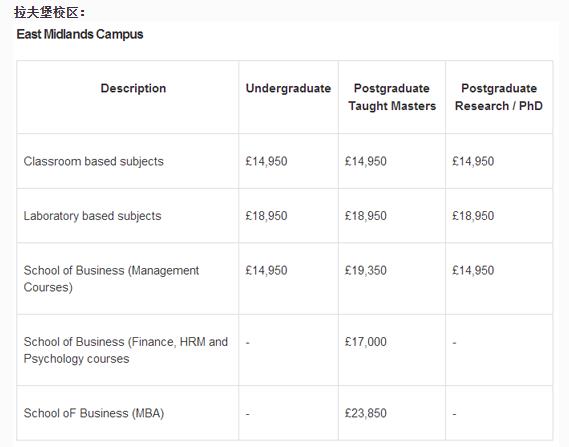Select Laboratory PhD fee £18,950
This screenshot has height=447, width=569.
coord(473,216)
